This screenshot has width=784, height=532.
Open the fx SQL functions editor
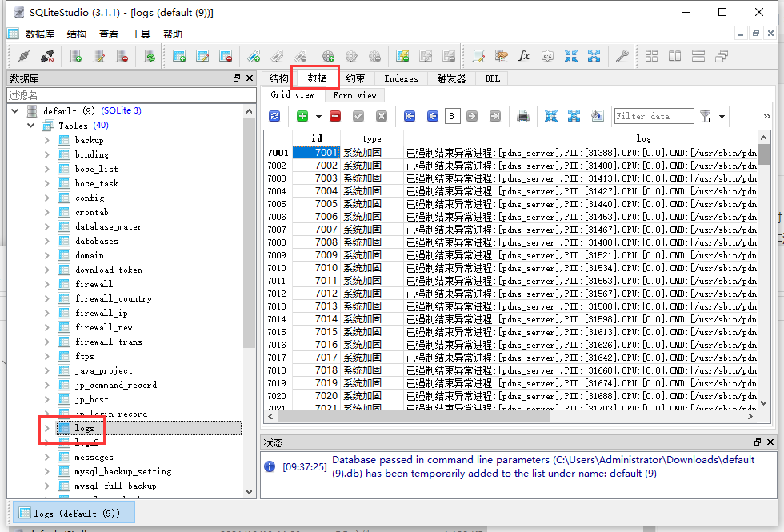pos(524,56)
